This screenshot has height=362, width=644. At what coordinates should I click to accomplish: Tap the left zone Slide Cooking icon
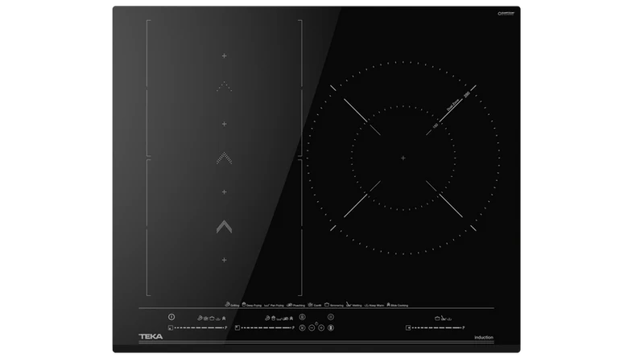(x=224, y=318)
